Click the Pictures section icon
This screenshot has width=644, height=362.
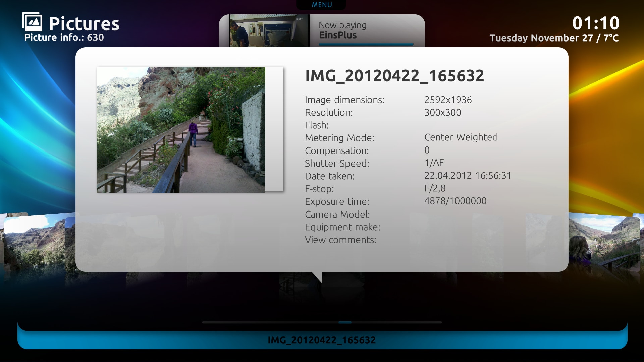[32, 22]
